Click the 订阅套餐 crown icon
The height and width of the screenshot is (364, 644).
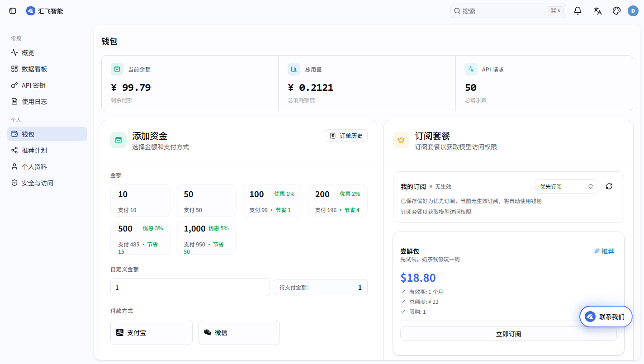(401, 140)
